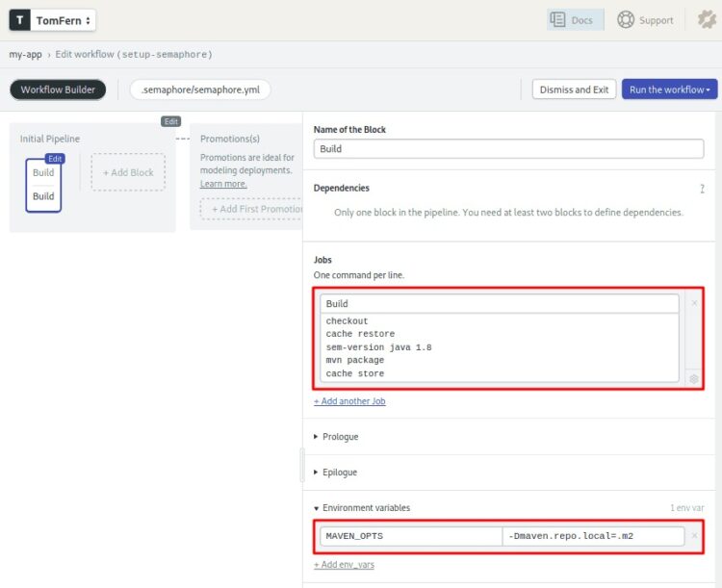Delete the MAVEN_OPTS env variable
Image resolution: width=722 pixels, height=588 pixels.
click(694, 536)
